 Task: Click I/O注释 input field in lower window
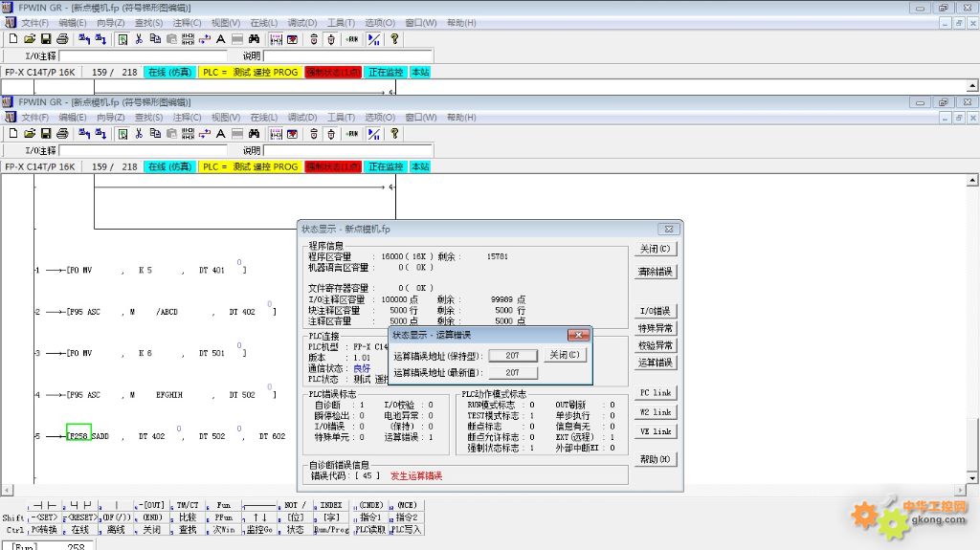point(144,150)
